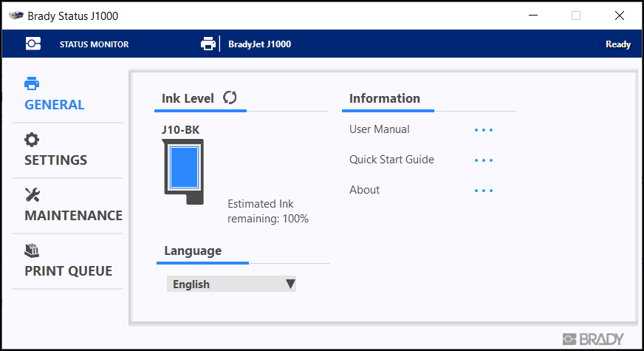This screenshot has height=351, width=644.
Task: Close the Brady Status J1000 window
Action: 620,16
